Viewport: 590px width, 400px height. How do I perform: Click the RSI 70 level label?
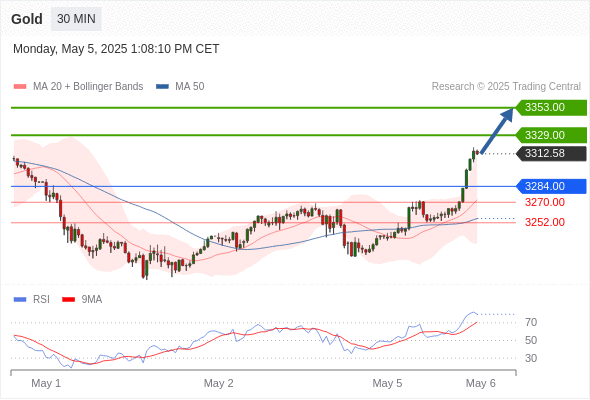531,322
